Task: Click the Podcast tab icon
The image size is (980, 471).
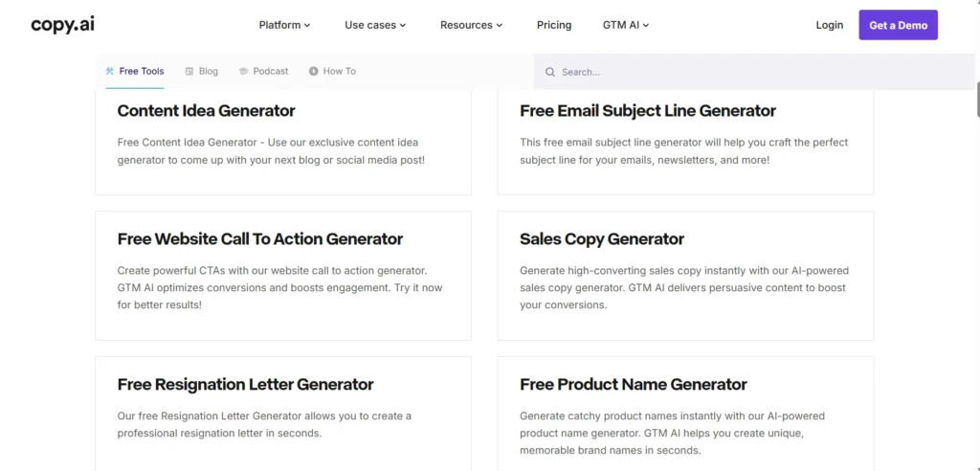Action: click(244, 71)
